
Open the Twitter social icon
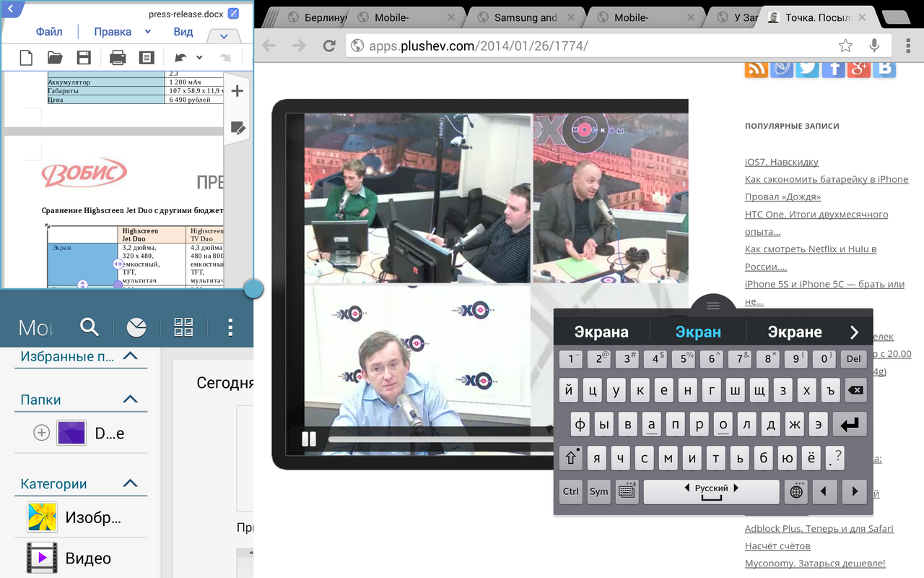click(x=808, y=70)
